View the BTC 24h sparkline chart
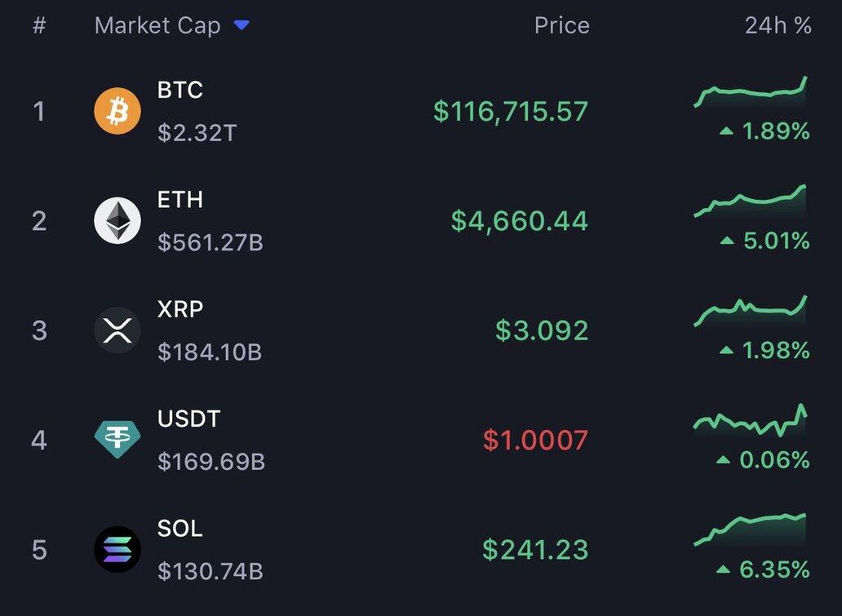This screenshot has width=842, height=616. [751, 92]
